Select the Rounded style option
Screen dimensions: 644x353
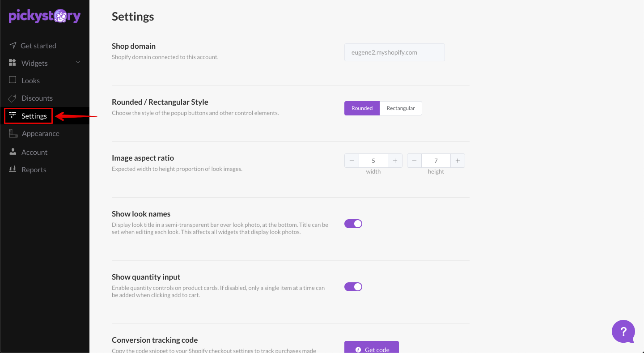click(x=362, y=108)
